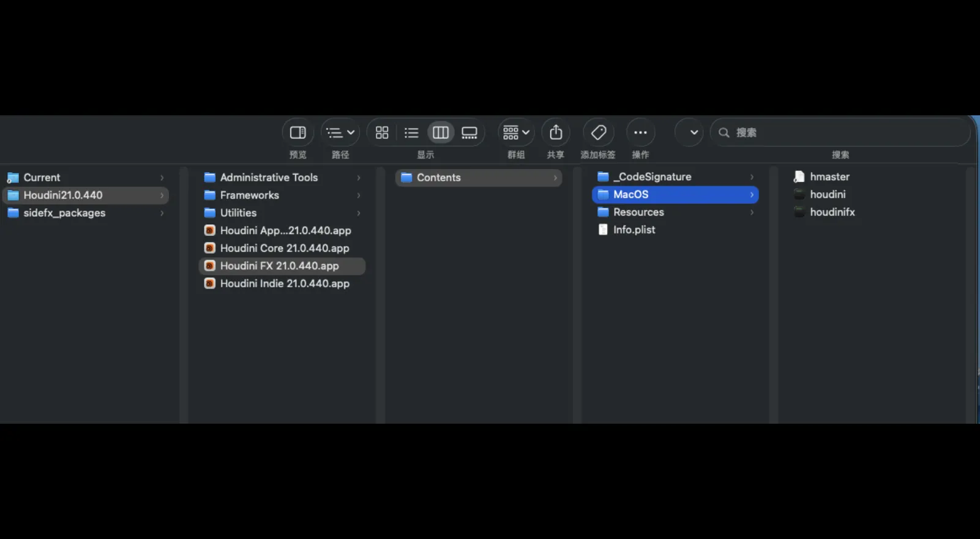This screenshot has height=539, width=980.
Task: Click the add tags icon
Action: 599,133
